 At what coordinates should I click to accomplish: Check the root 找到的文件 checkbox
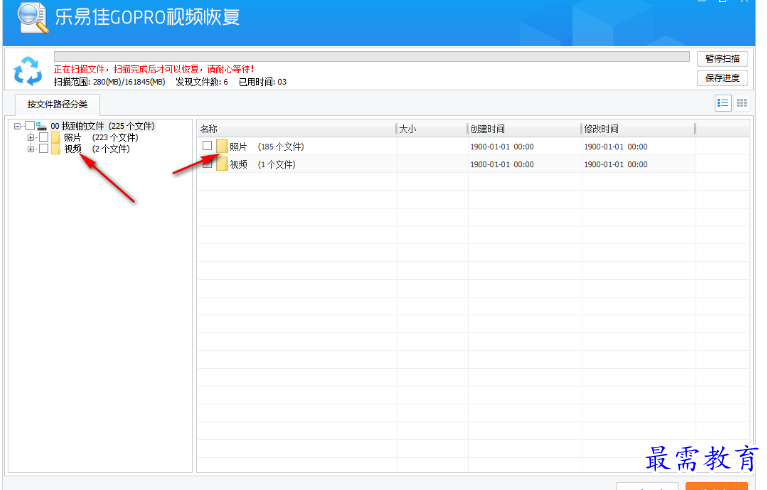pyautogui.click(x=30, y=126)
